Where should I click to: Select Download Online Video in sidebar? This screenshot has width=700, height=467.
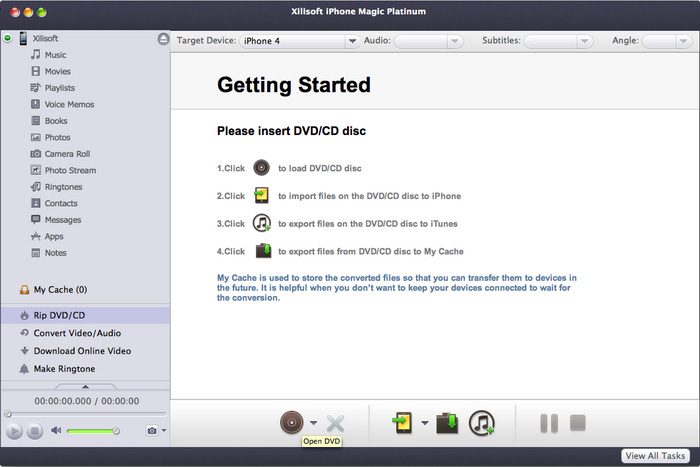(82, 351)
